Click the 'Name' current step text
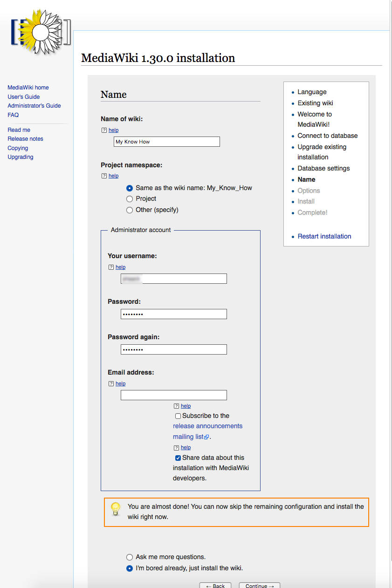The height and width of the screenshot is (588, 392). tap(306, 180)
